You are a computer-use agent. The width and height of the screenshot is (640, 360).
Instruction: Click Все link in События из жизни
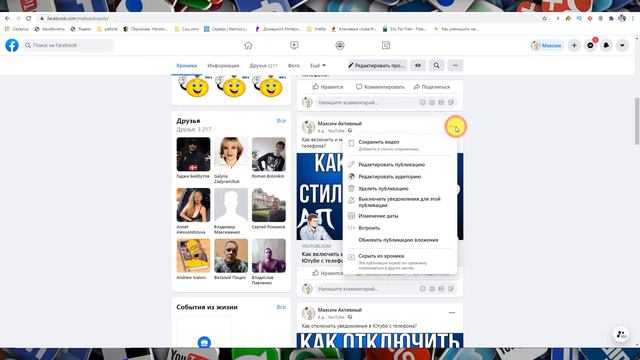pyautogui.click(x=281, y=307)
